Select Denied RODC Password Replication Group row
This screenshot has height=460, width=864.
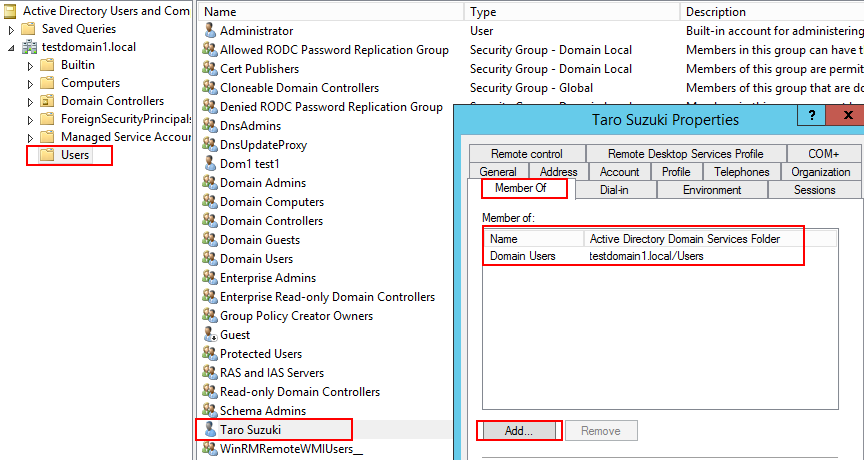[x=331, y=107]
